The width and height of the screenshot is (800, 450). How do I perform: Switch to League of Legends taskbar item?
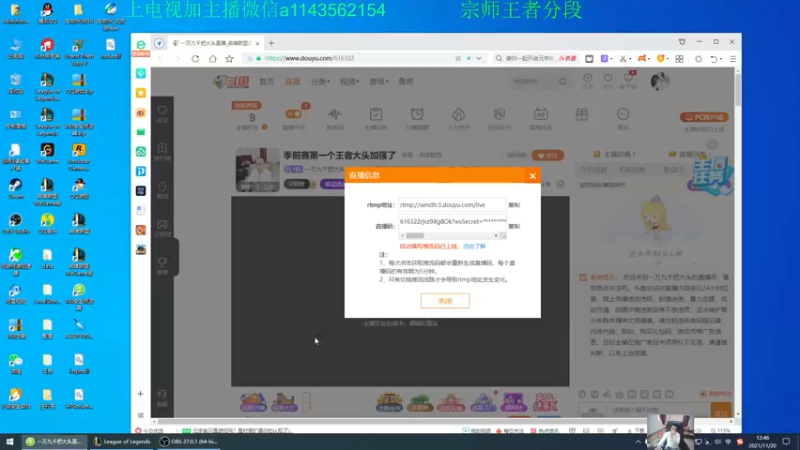[x=122, y=442]
